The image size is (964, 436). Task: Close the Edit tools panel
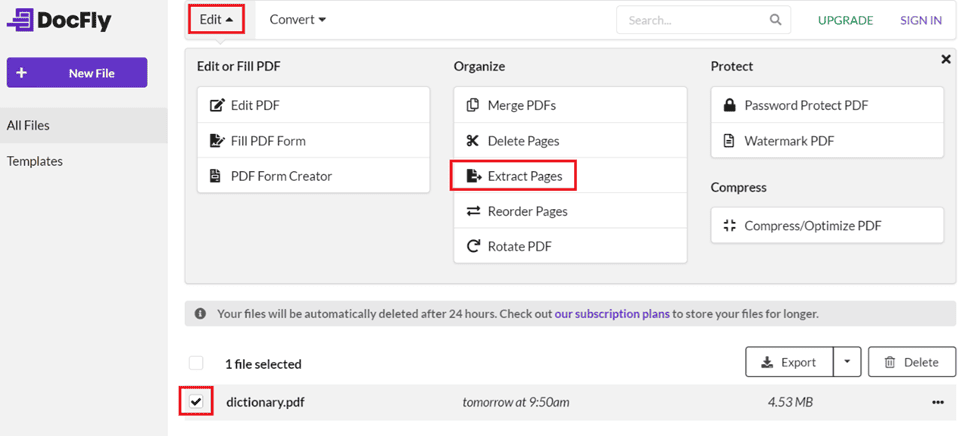click(946, 59)
